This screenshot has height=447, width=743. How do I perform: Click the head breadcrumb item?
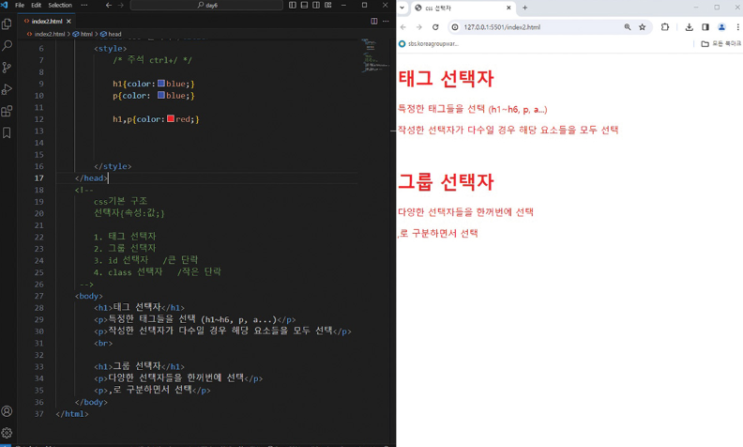(x=111, y=34)
